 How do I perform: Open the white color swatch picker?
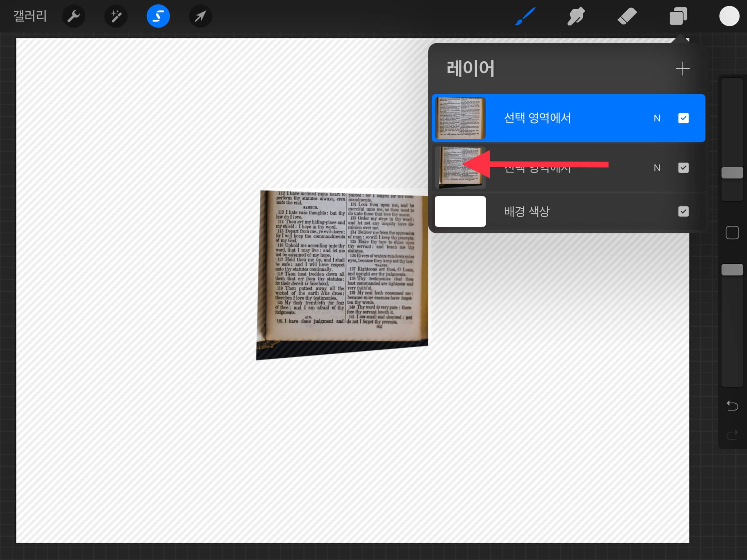click(729, 16)
